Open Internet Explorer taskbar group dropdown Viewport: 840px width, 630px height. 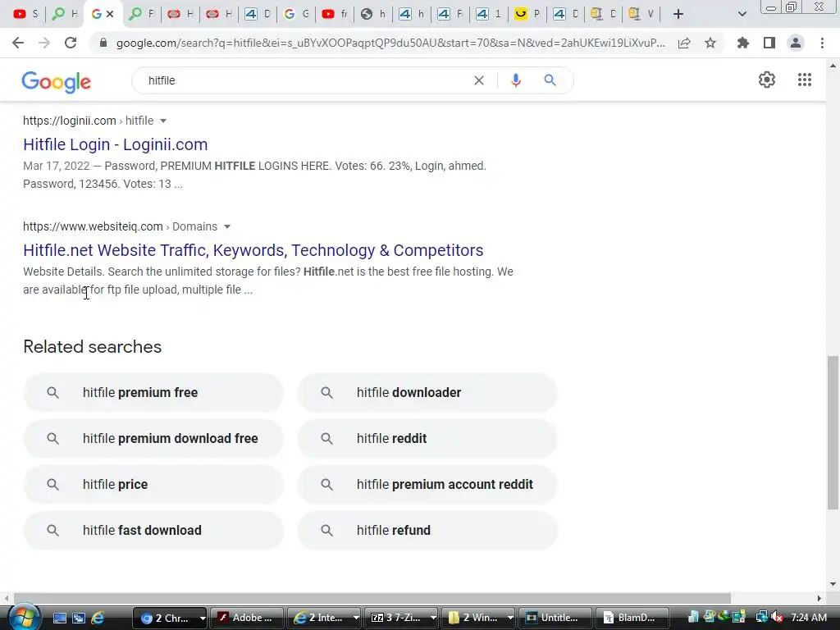[x=356, y=618]
